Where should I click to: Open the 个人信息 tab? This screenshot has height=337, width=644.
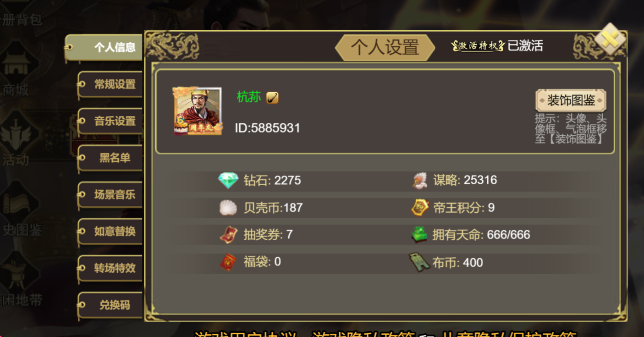pos(104,47)
